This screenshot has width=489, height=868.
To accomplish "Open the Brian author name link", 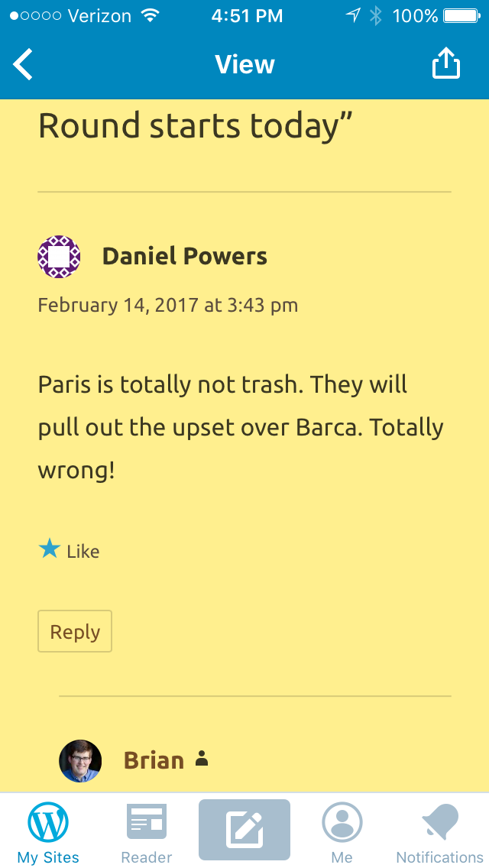I will tap(154, 760).
